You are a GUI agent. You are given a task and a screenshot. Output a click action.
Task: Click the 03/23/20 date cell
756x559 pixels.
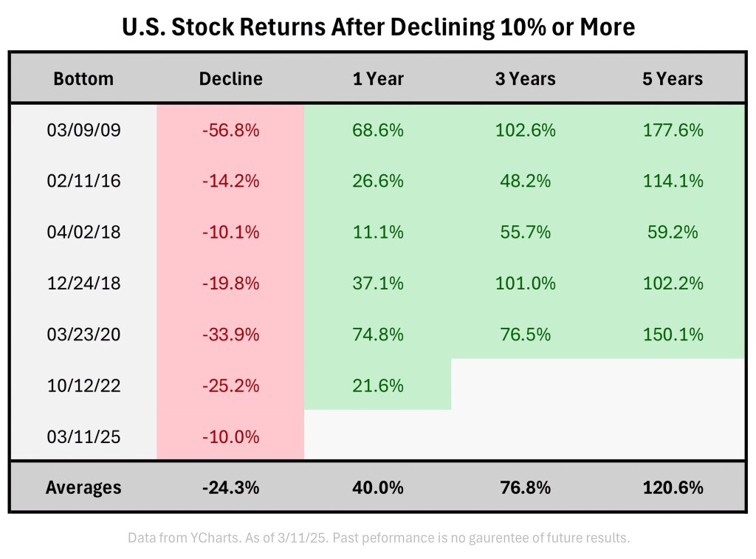pyautogui.click(x=83, y=334)
